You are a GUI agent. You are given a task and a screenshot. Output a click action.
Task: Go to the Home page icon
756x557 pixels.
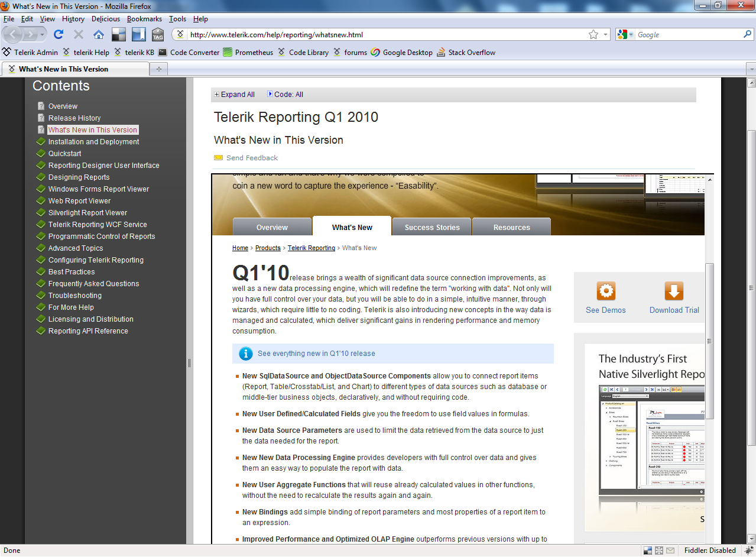click(x=99, y=35)
